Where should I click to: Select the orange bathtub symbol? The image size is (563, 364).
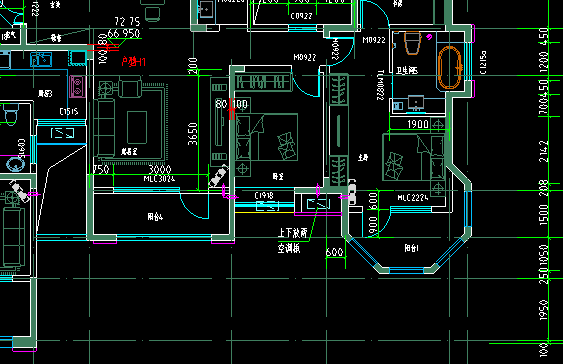coord(450,67)
